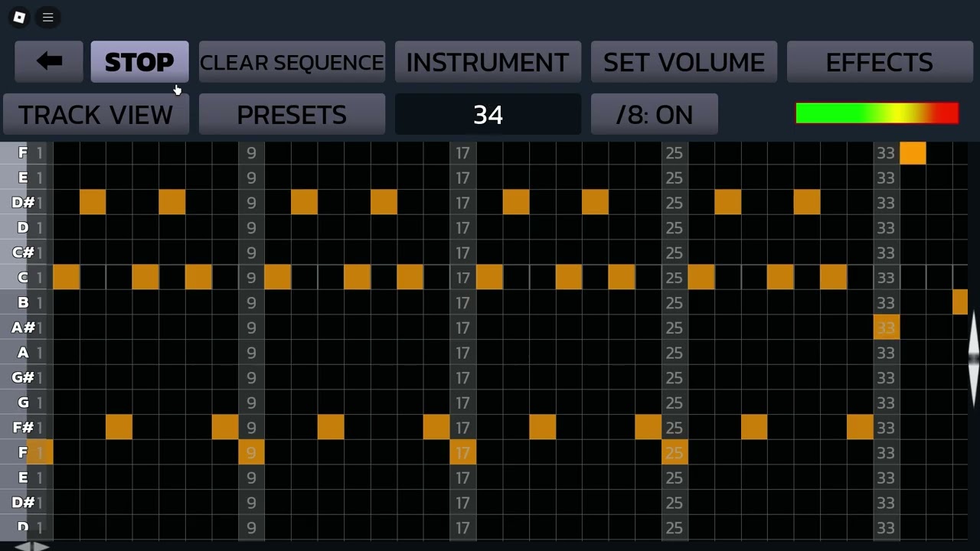Viewport: 980px width, 551px height.
Task: Toggle the /8: ON setting
Action: 654,114
